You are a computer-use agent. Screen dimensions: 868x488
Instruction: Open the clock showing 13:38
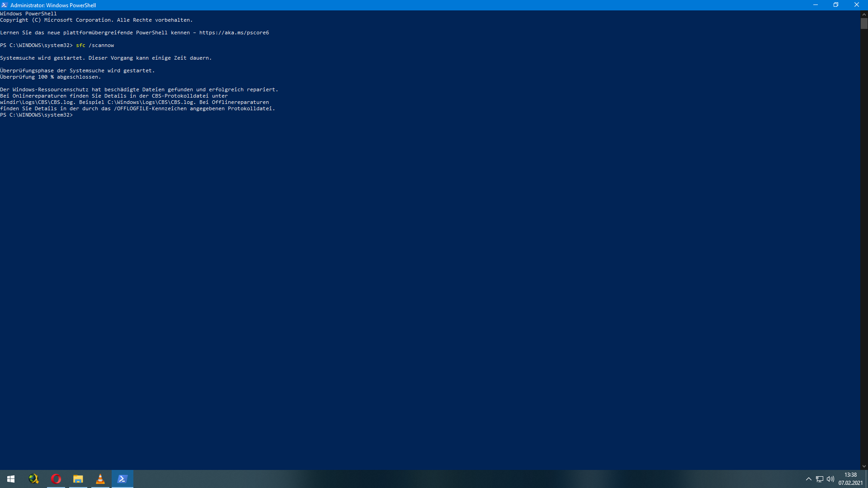(850, 475)
